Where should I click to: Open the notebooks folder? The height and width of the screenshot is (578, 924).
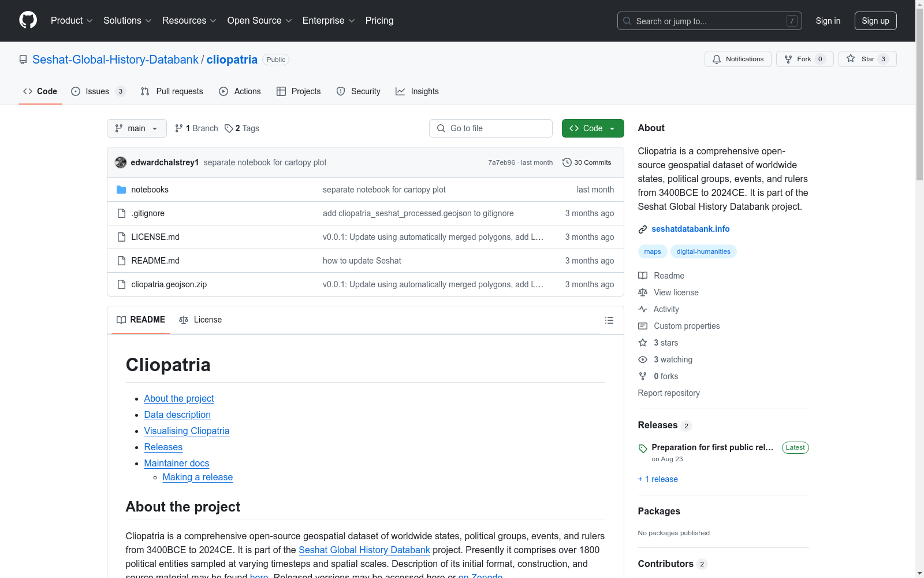click(x=150, y=190)
